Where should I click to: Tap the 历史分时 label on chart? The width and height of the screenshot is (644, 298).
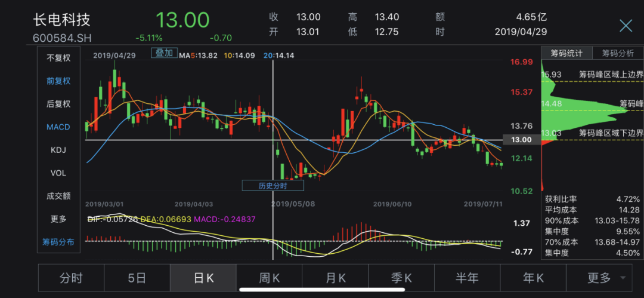point(273,186)
